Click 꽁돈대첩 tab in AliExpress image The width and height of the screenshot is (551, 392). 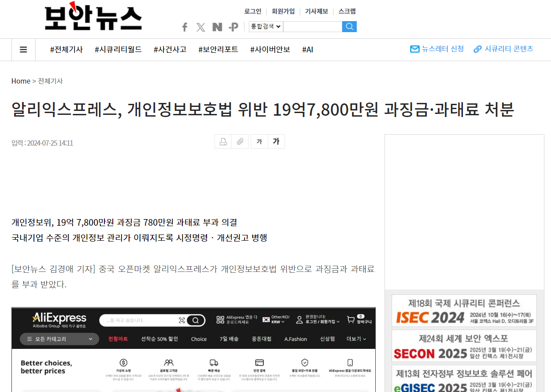tap(262, 339)
